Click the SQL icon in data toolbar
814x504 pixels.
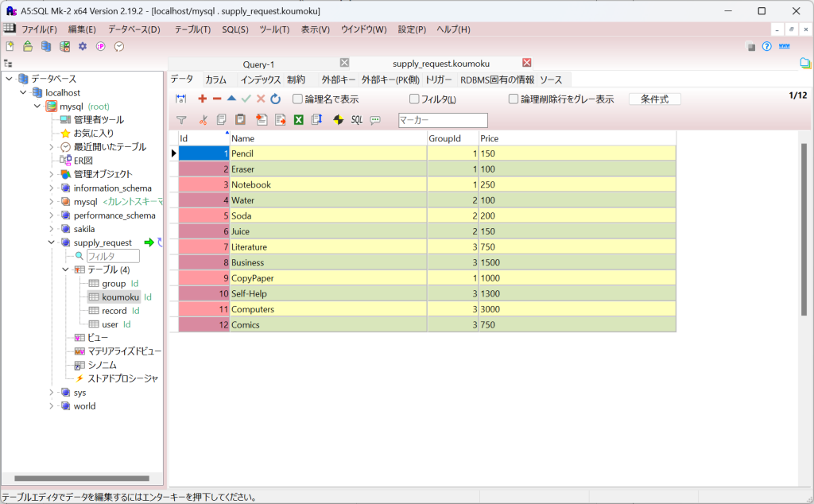click(x=357, y=120)
